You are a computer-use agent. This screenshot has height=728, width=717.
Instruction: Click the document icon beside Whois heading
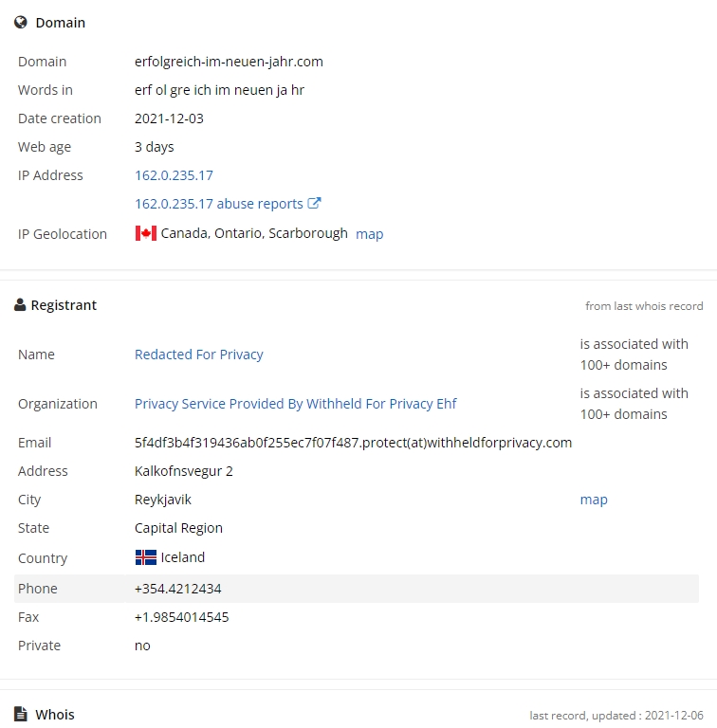pyautogui.click(x=21, y=714)
